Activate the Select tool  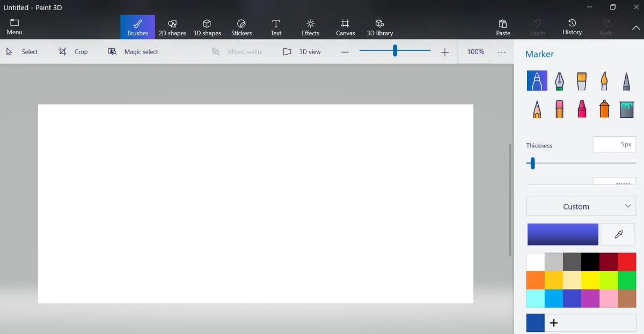tap(22, 52)
